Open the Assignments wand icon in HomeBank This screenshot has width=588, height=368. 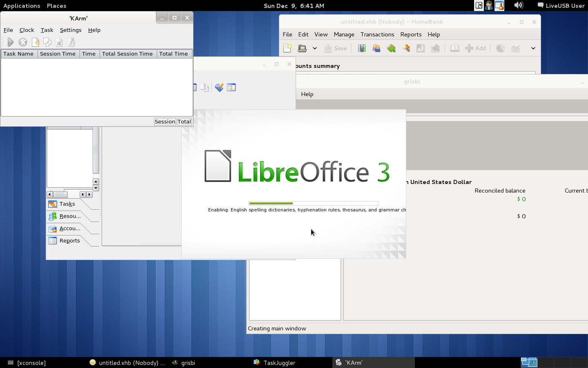coord(406,48)
